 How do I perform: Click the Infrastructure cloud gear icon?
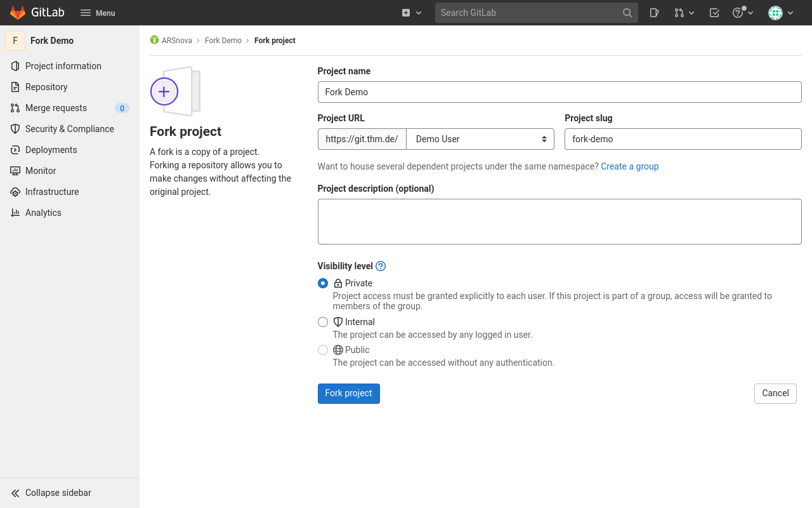coord(15,192)
